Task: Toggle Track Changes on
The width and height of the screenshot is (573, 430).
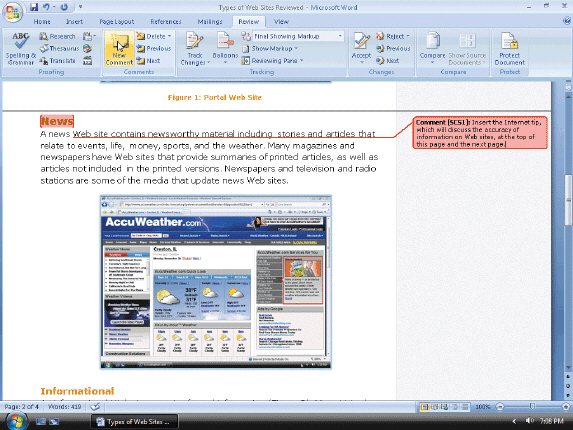Action: (x=194, y=44)
